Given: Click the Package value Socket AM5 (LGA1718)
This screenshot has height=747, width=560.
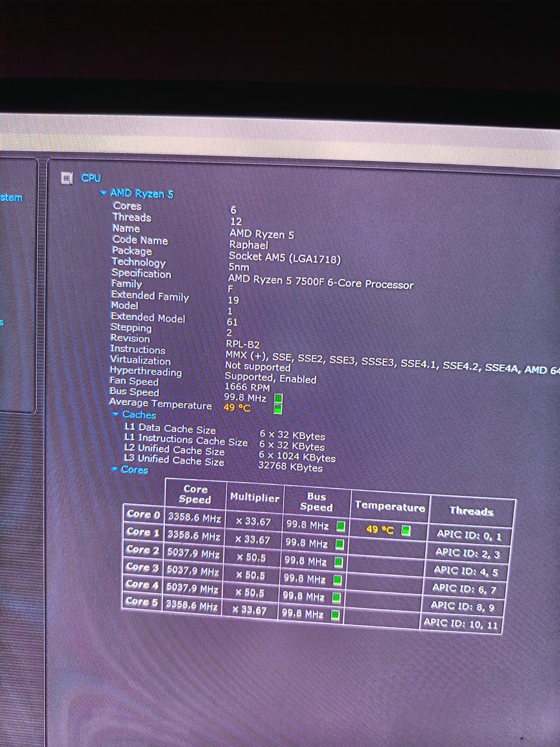Looking at the screenshot, I should click(x=285, y=257).
